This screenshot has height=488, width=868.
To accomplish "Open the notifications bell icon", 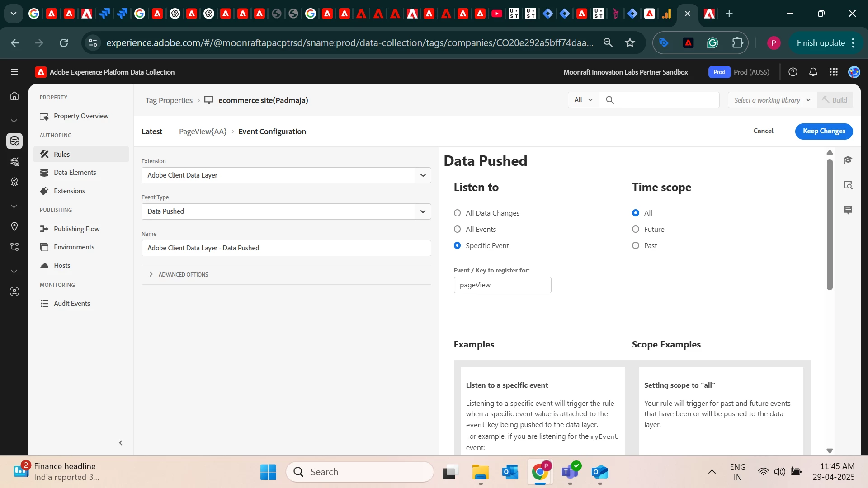I will pyautogui.click(x=813, y=72).
